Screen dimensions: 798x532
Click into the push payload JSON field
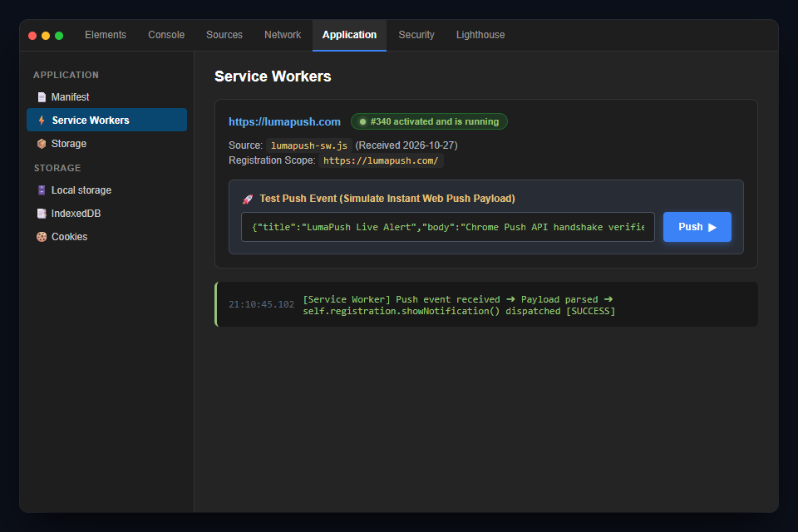[x=448, y=227]
